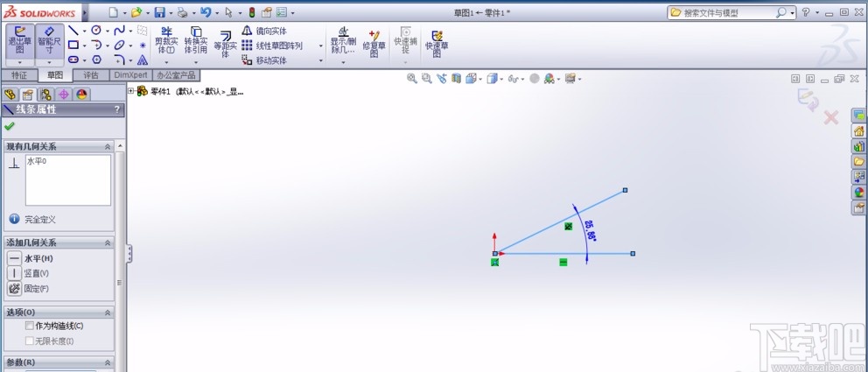The height and width of the screenshot is (372, 868).
Task: Click Repair Sketch (修复草图)
Action: tap(374, 43)
